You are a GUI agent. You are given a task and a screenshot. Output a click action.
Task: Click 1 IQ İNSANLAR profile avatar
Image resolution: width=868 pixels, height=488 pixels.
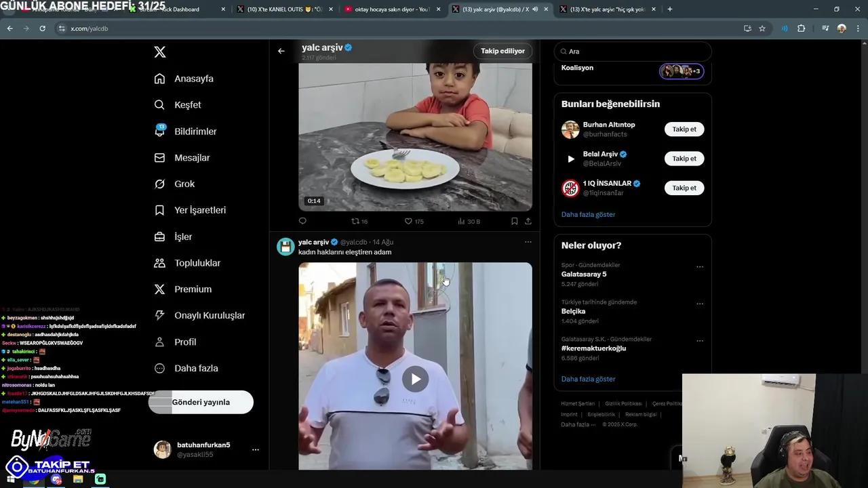point(570,188)
